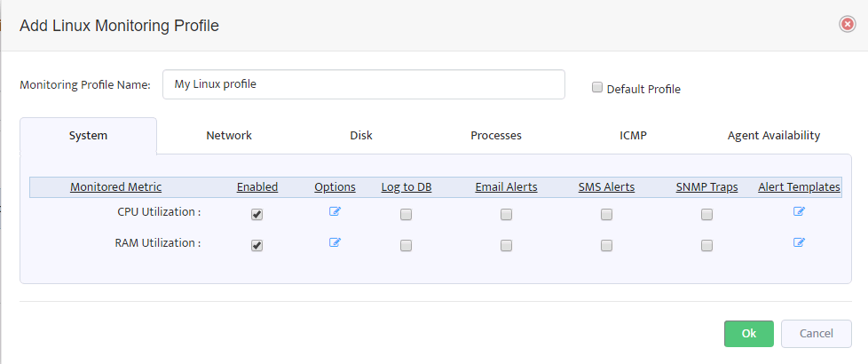
Task: Open RAM Utilization options edit icon
Action: pyautogui.click(x=335, y=242)
